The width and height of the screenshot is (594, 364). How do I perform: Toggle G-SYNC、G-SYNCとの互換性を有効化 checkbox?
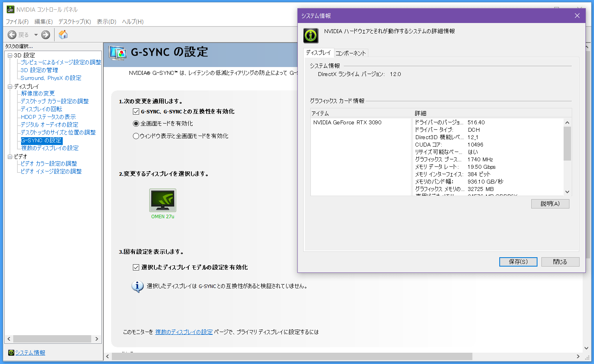[x=136, y=111]
